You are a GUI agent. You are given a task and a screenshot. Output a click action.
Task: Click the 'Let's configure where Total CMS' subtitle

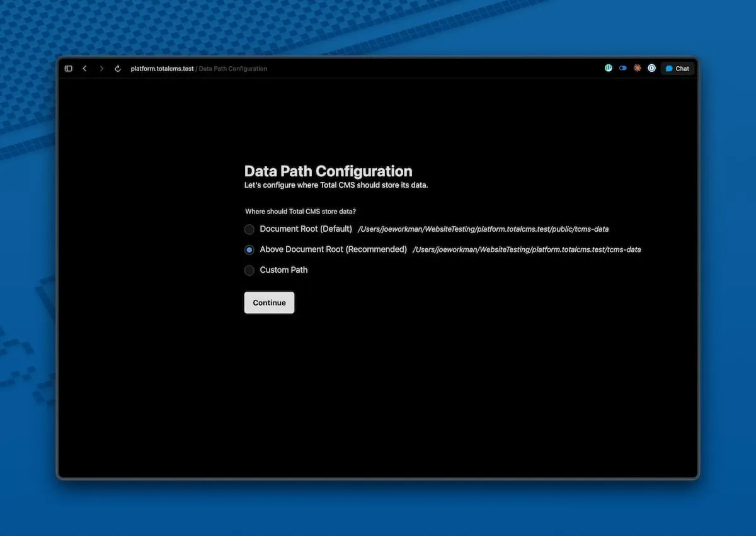[x=336, y=185]
